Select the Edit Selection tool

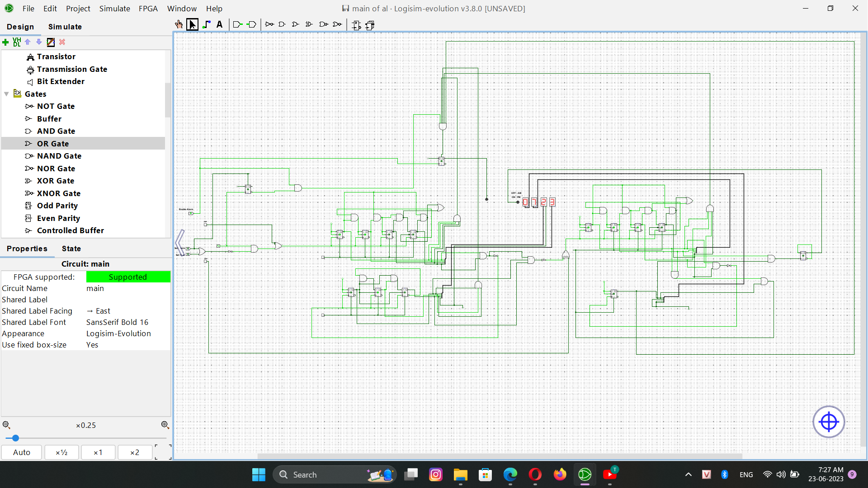(x=193, y=24)
